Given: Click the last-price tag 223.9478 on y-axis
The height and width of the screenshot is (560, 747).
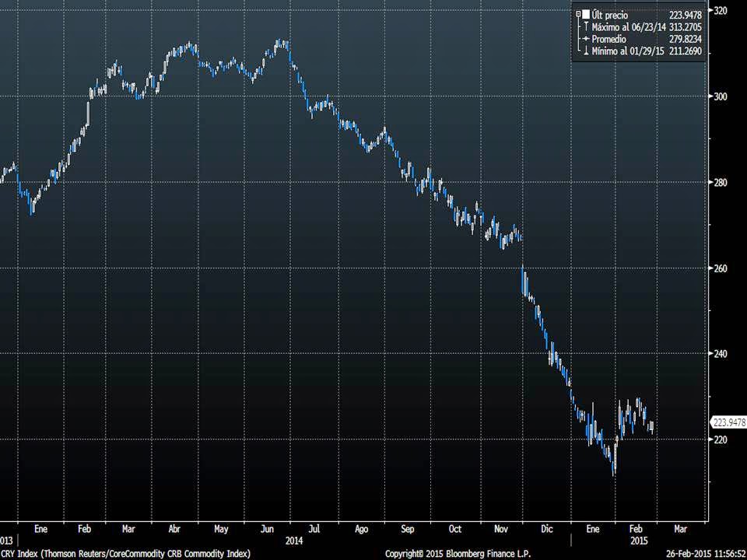Looking at the screenshot, I should pos(729,422).
